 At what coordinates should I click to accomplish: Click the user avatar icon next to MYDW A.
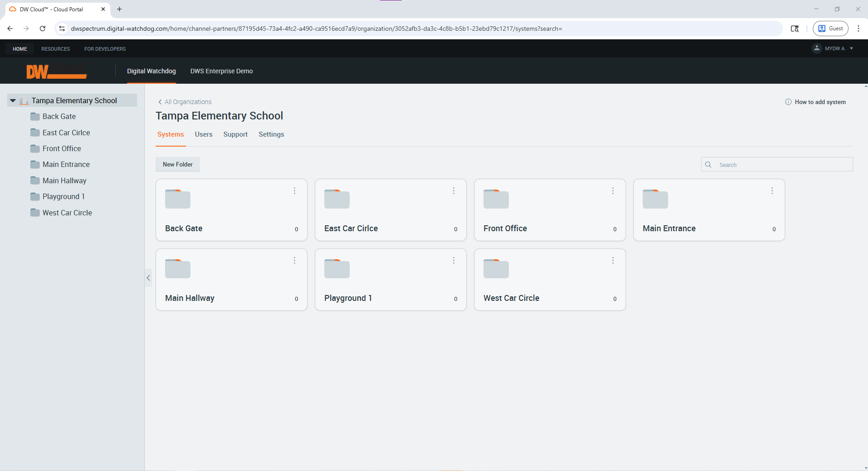[817, 48]
